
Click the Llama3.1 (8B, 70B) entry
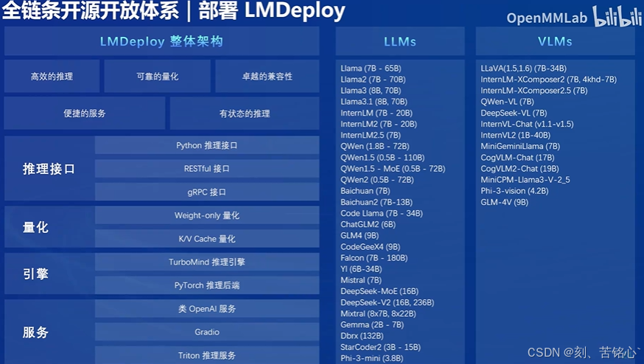coord(374,102)
